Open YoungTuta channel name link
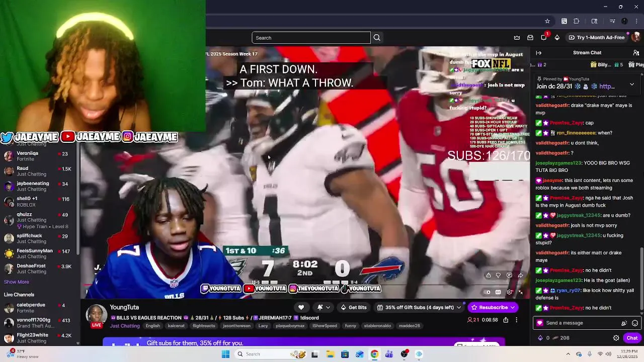The height and width of the screenshot is (362, 644). [x=124, y=307]
